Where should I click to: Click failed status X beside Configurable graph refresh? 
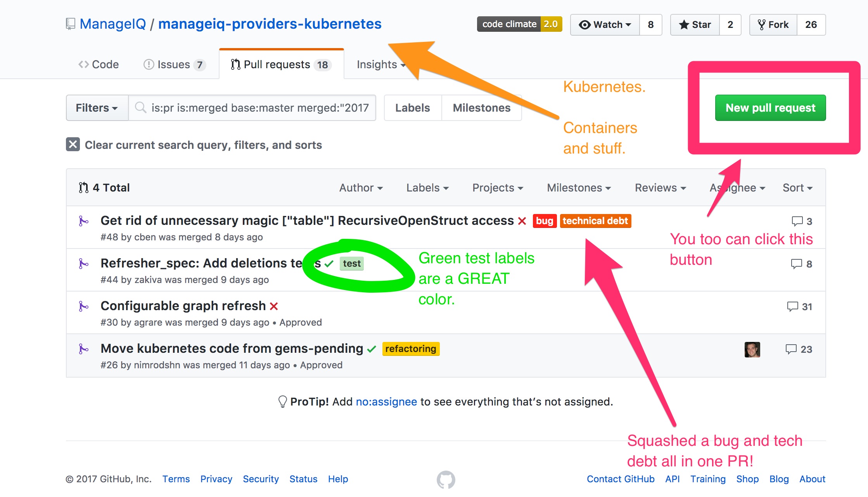coord(274,306)
